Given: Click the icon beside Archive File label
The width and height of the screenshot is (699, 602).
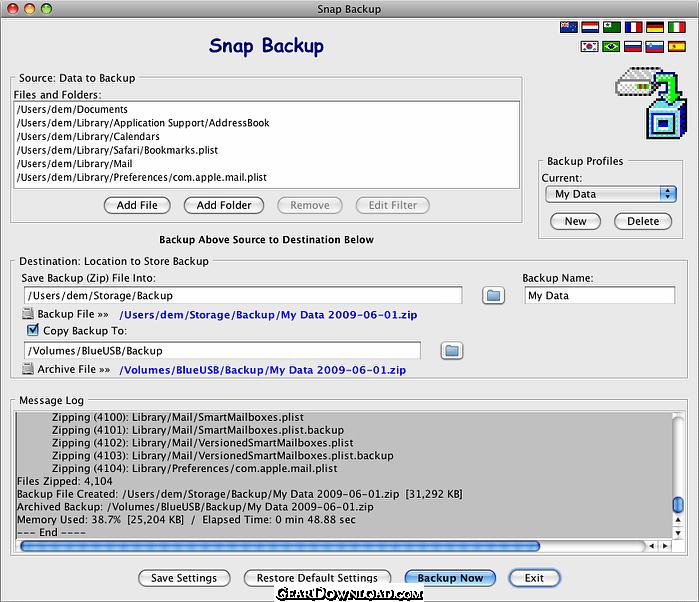Looking at the screenshot, I should click(28, 369).
